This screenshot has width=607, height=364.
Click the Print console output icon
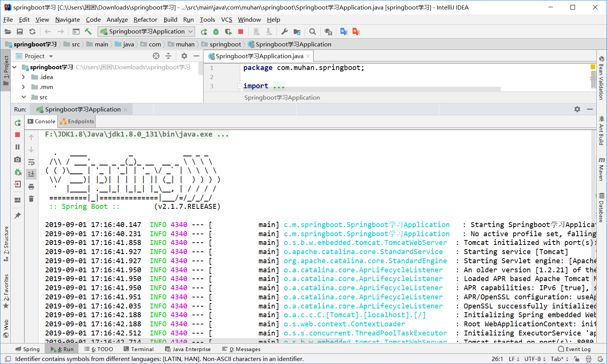31,187
